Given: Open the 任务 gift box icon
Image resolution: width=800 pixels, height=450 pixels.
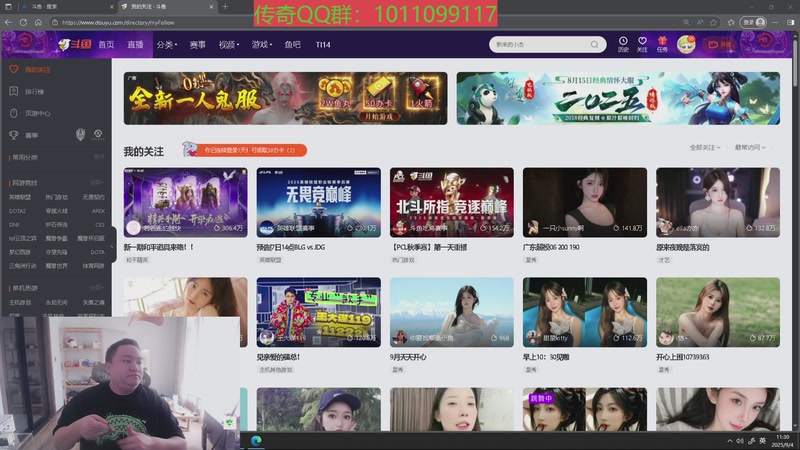Looking at the screenshot, I should tap(662, 44).
